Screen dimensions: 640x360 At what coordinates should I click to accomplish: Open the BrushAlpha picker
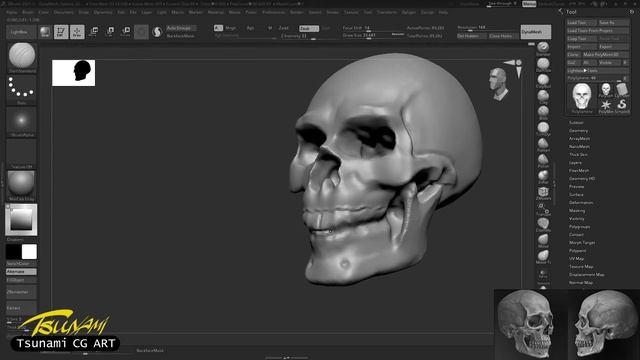22,122
